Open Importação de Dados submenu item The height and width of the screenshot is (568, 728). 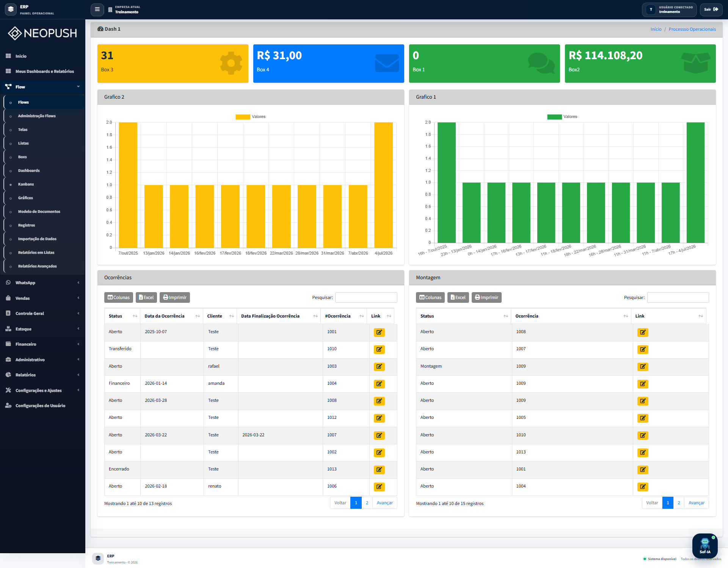point(44,239)
